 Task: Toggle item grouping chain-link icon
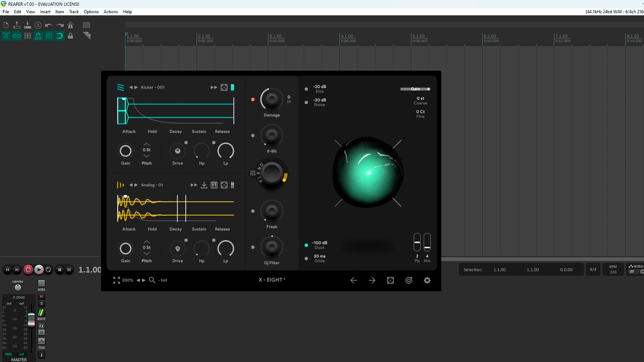coord(17,36)
